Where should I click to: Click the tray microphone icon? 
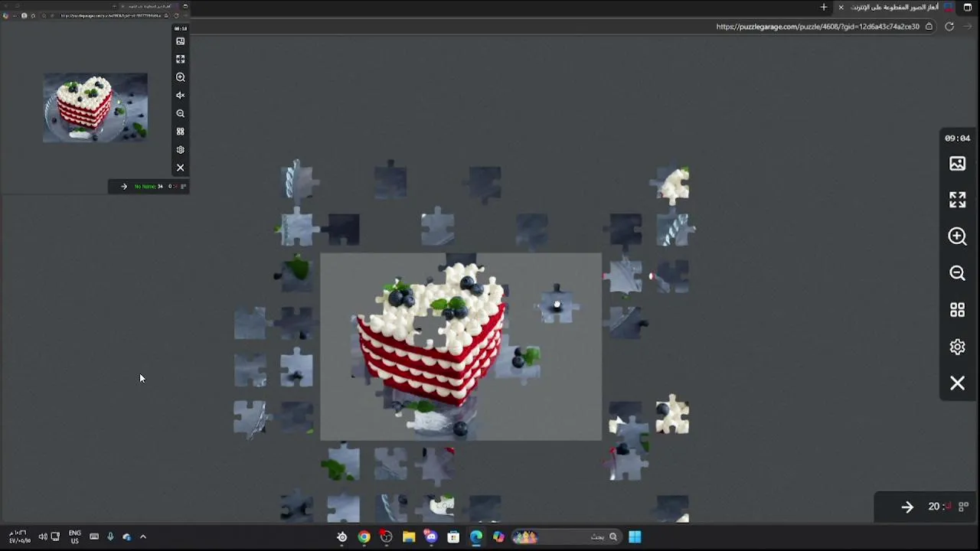110,537
